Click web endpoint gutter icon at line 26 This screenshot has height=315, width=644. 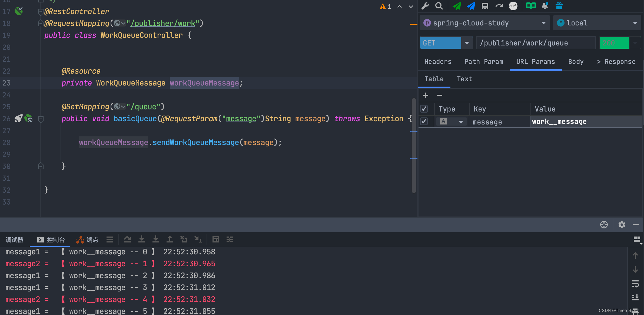pos(28,119)
